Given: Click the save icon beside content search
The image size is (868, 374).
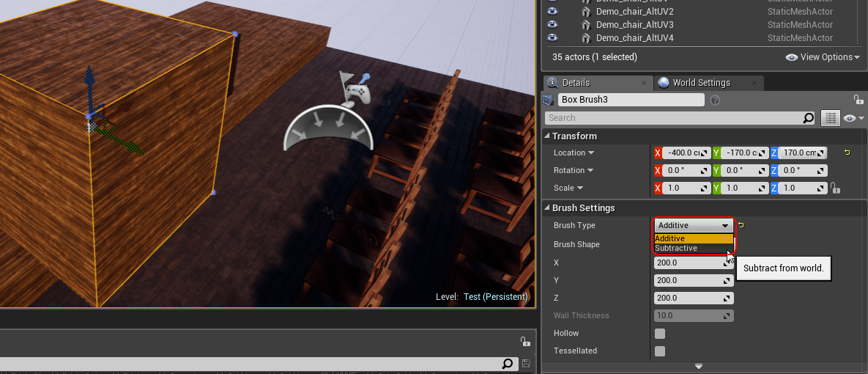Looking at the screenshot, I should (x=526, y=364).
